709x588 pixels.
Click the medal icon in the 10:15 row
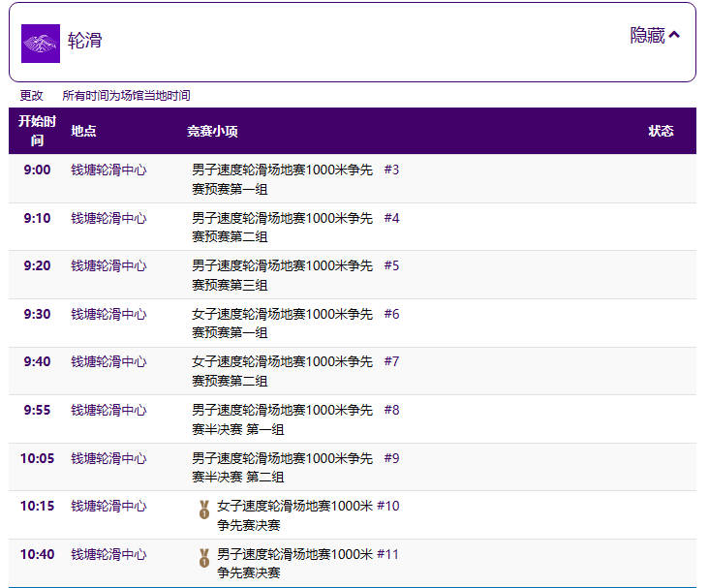[204, 510]
